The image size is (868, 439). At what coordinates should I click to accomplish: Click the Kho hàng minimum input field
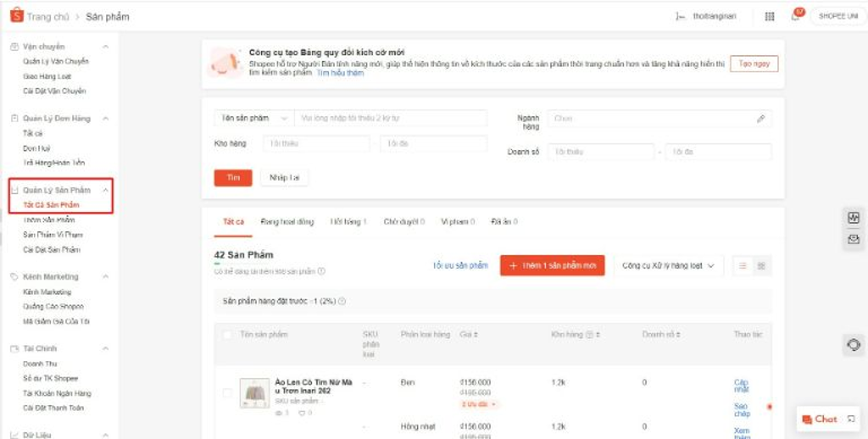point(315,144)
